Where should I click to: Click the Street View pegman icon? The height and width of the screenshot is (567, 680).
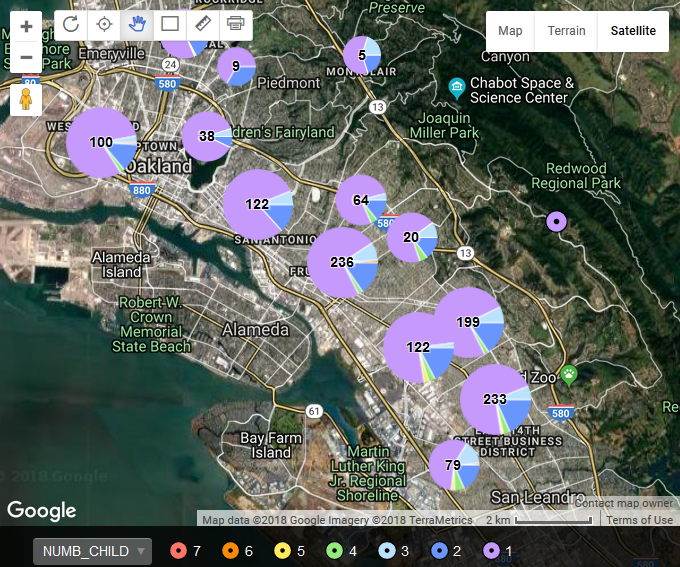click(x=26, y=100)
